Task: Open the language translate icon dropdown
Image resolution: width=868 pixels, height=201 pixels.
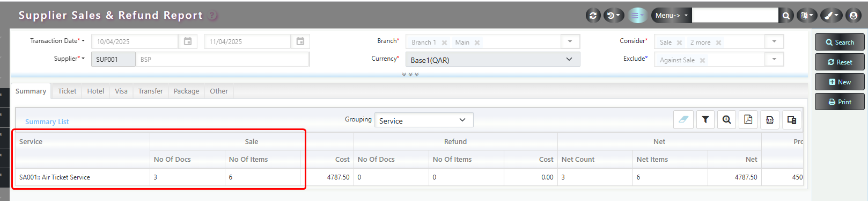Action: [x=806, y=16]
